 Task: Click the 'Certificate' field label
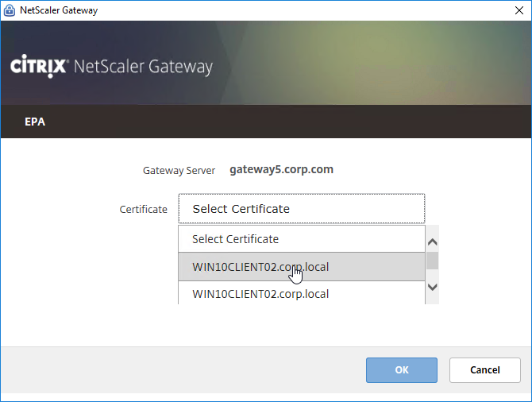(143, 209)
